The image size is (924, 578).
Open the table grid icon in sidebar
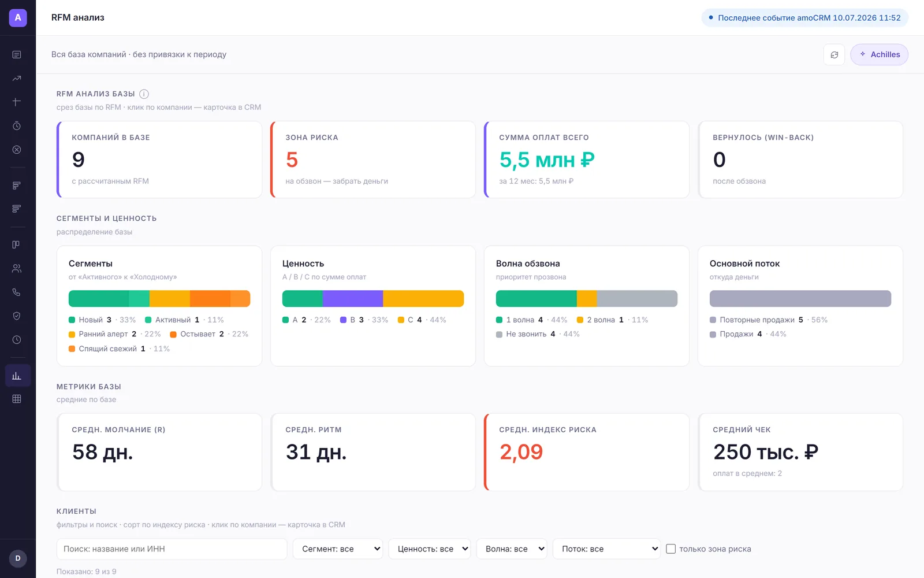coord(17,399)
